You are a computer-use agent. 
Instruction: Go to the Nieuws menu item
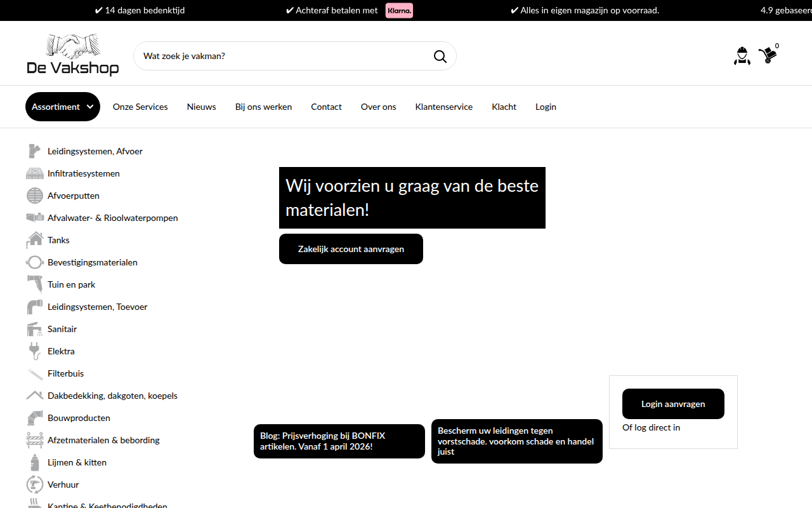point(202,107)
